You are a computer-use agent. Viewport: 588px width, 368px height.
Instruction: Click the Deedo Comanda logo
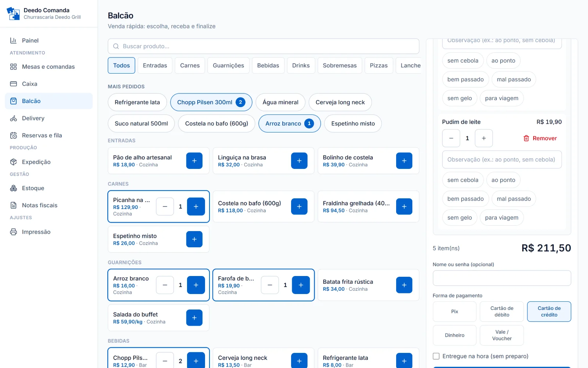pyautogui.click(x=13, y=14)
